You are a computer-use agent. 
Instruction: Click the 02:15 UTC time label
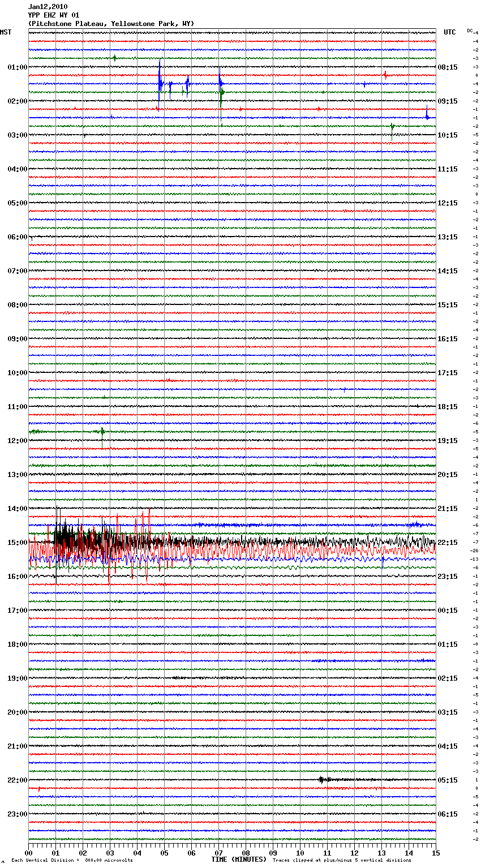point(448,678)
